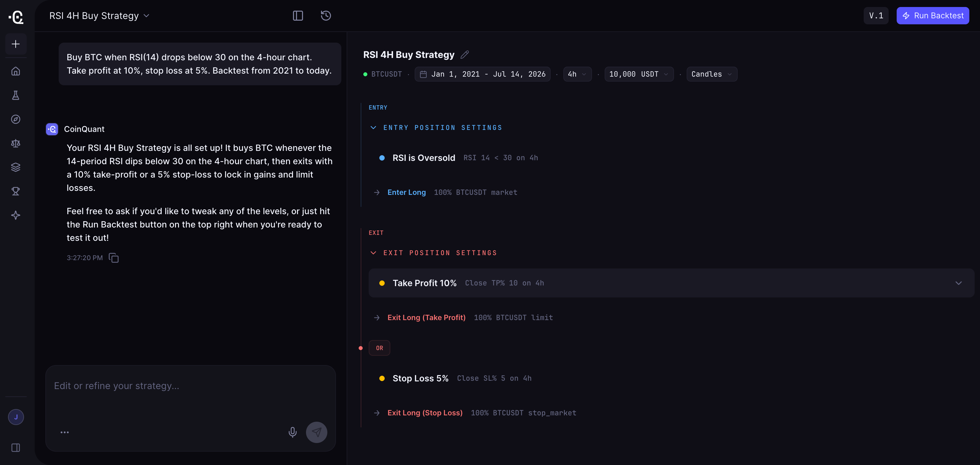Viewport: 980px width, 465px height.
Task: Open the stacked layers icon
Action: 16,167
